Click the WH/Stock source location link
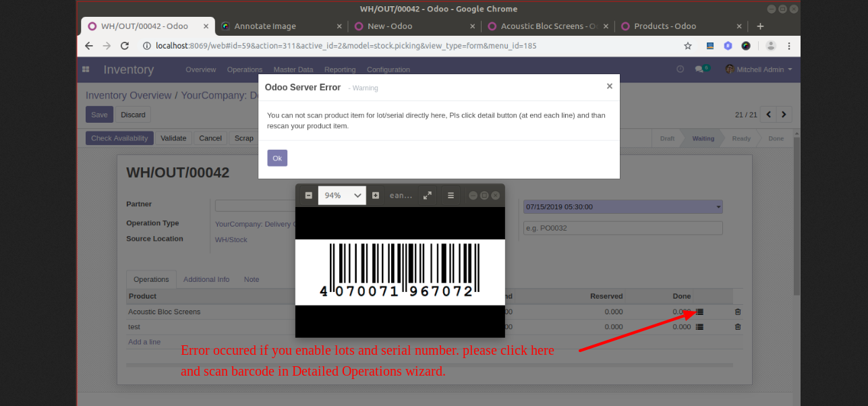The image size is (868, 406). 231,239
